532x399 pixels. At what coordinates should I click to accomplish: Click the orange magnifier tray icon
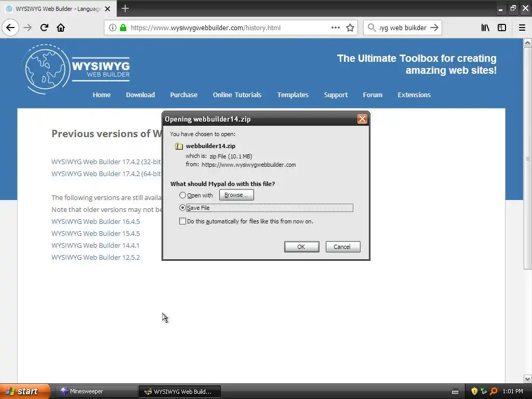494,391
